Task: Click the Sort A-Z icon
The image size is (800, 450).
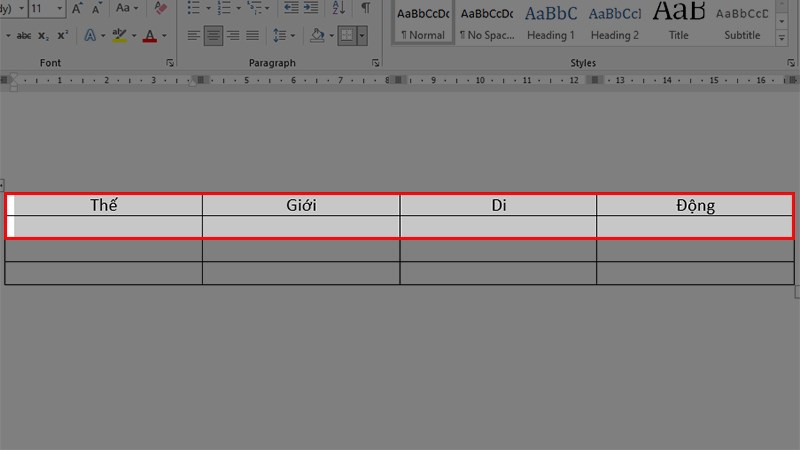Action: pyautogui.click(x=339, y=9)
